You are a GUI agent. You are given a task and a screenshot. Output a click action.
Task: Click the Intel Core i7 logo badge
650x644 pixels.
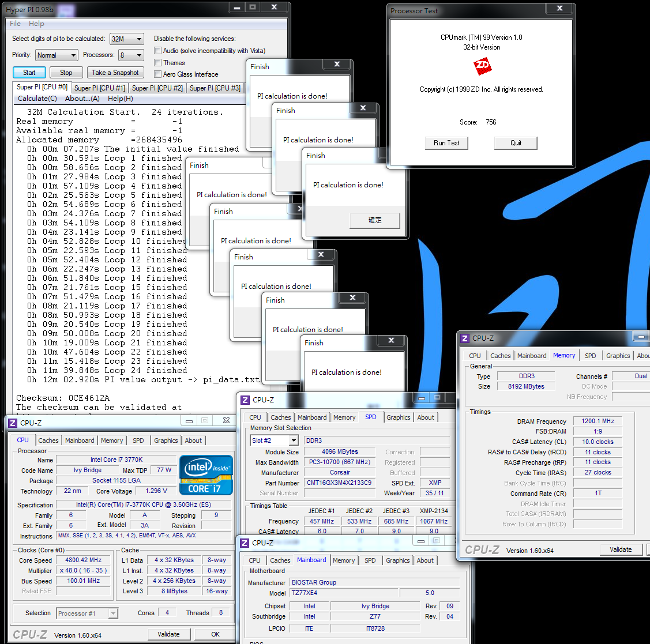[x=206, y=475]
